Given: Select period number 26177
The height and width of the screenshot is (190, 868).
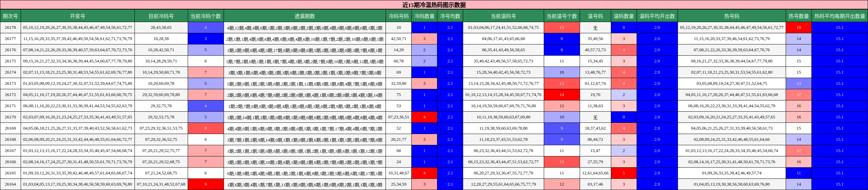Looking at the screenshot, I should click(10, 39).
